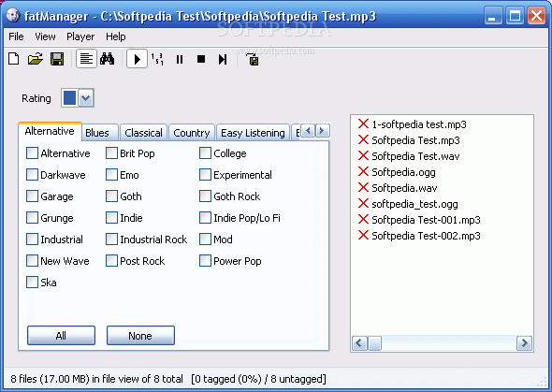This screenshot has height=392, width=552.
Task: Switch to the Blues tab
Action: [x=100, y=133]
